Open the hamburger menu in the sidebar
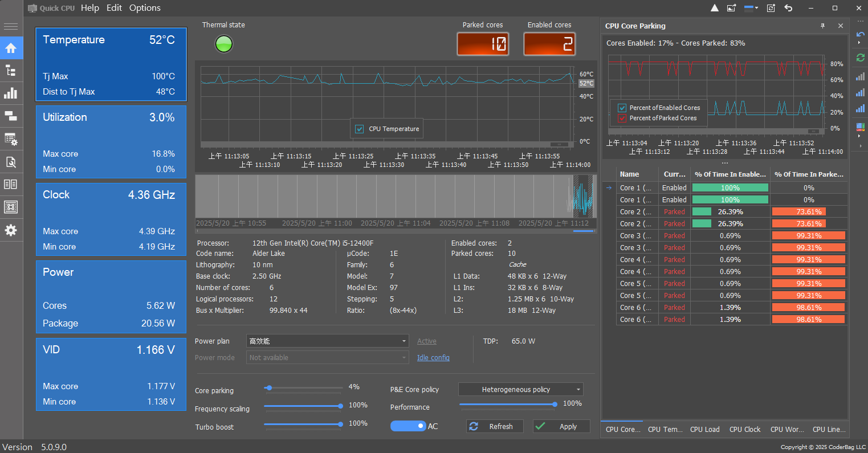The height and width of the screenshot is (453, 868). pyautogui.click(x=11, y=26)
